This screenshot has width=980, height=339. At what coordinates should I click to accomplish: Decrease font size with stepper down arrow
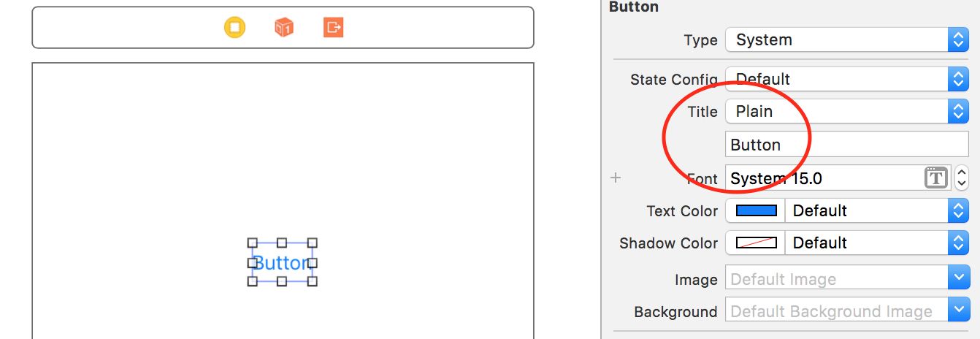point(962,183)
